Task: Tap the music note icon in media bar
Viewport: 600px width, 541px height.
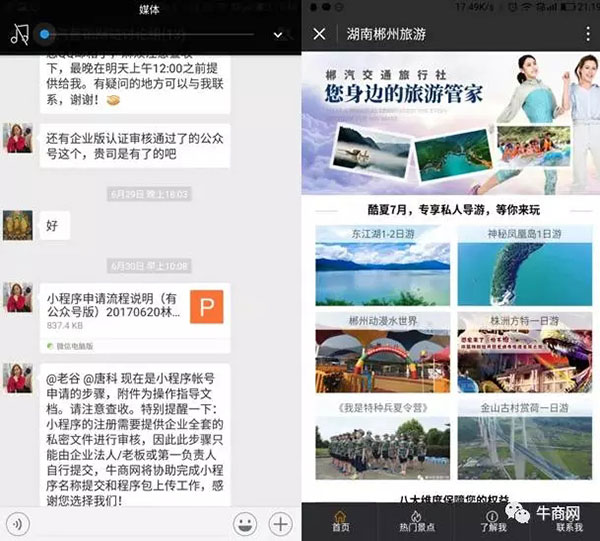Action: [x=20, y=34]
